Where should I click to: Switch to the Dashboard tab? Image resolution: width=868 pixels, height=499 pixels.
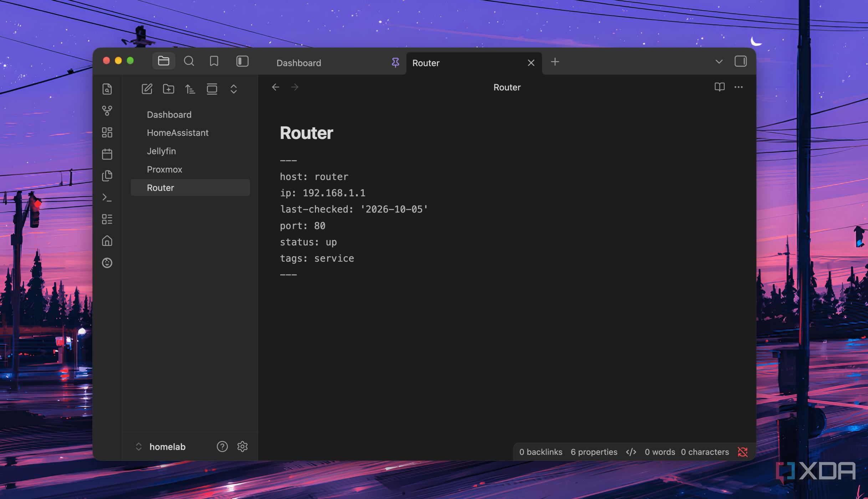coord(299,63)
